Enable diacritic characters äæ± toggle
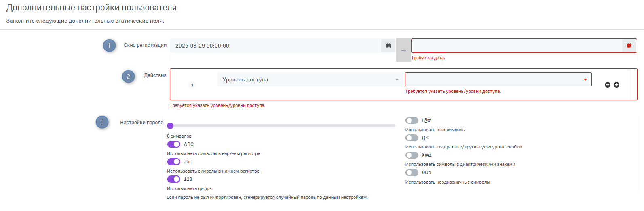Viewport: 644px width, 211px height. tap(412, 155)
